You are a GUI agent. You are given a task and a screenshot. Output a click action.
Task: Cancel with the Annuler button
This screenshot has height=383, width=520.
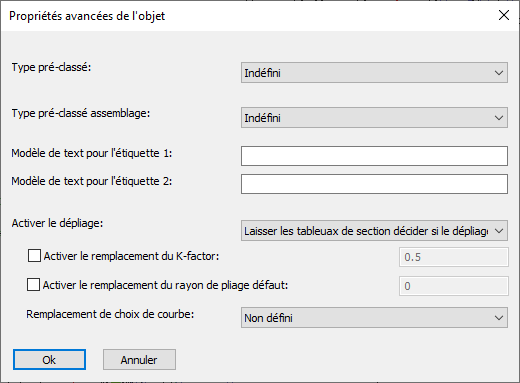[x=139, y=360]
